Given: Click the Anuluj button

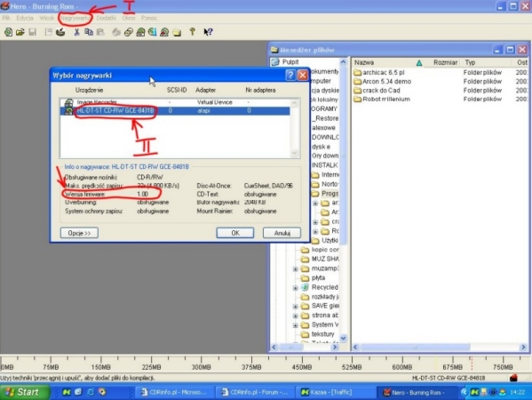Looking at the screenshot, I should (x=282, y=233).
